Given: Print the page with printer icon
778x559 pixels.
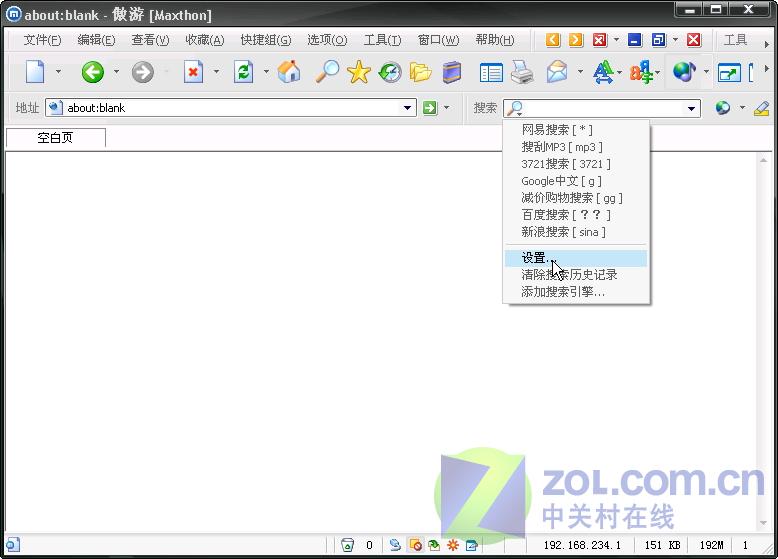Looking at the screenshot, I should (522, 72).
